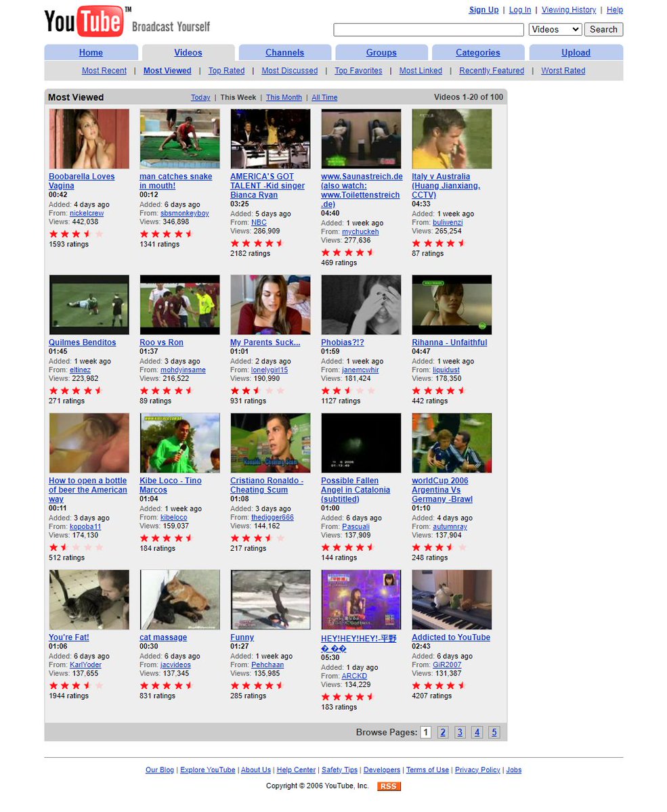The width and height of the screenshot is (667, 812).
Task: Open the title Addicted to YouTube
Action: (x=450, y=637)
